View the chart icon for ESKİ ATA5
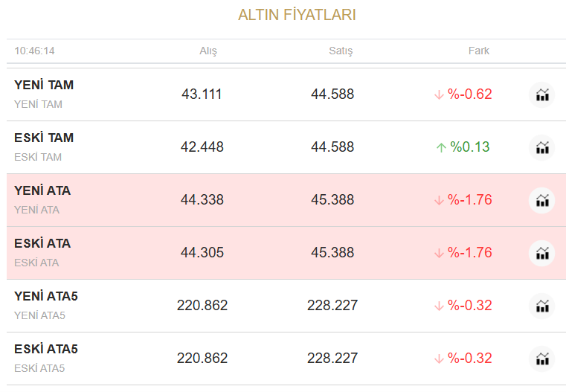 pos(541,359)
